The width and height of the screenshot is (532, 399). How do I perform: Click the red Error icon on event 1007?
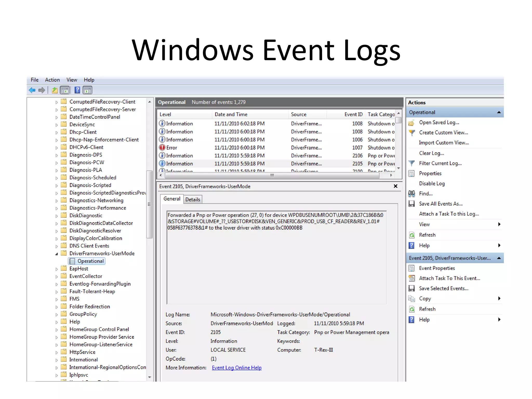tap(162, 148)
